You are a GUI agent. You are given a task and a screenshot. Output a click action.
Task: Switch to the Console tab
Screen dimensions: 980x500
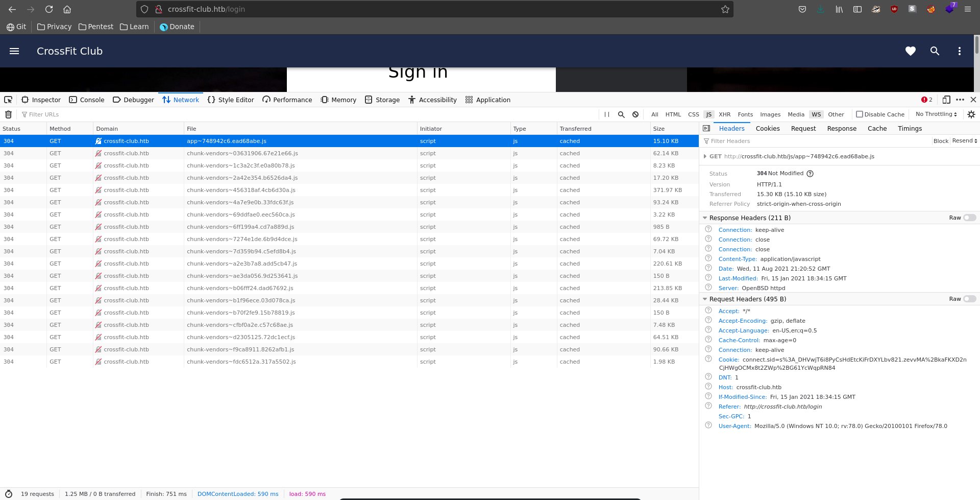pyautogui.click(x=87, y=100)
